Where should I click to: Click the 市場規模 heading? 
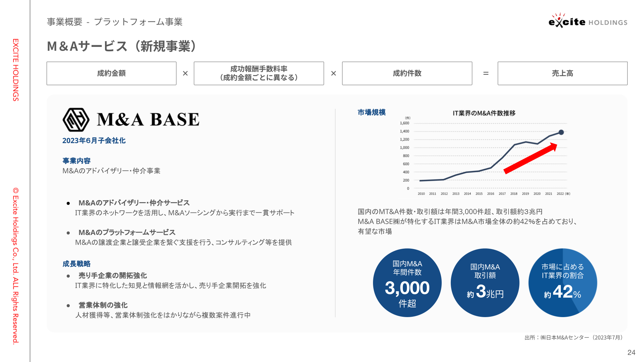[372, 112]
